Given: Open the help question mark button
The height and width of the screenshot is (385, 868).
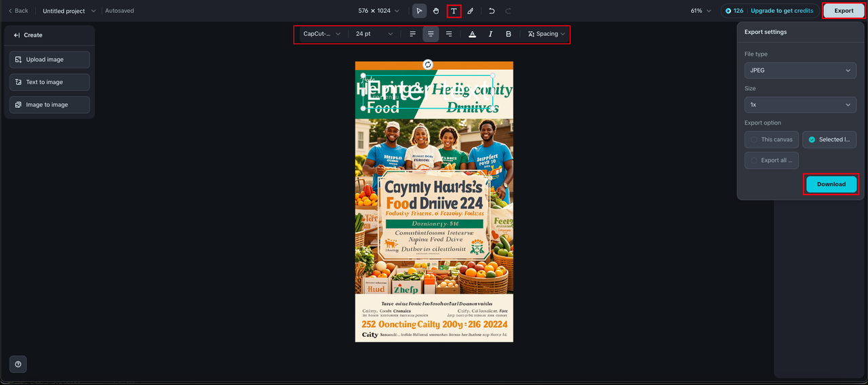Looking at the screenshot, I should (18, 364).
